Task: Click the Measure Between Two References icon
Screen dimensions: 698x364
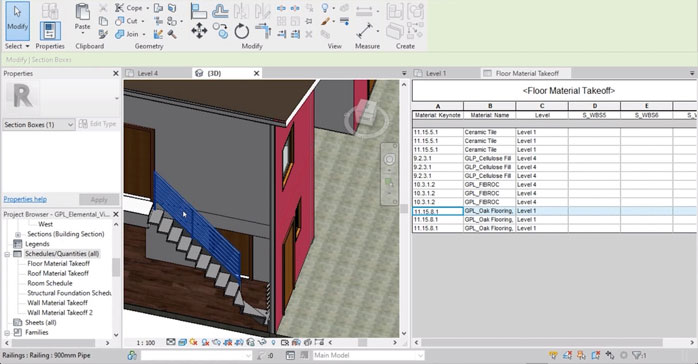Action: coord(365,12)
